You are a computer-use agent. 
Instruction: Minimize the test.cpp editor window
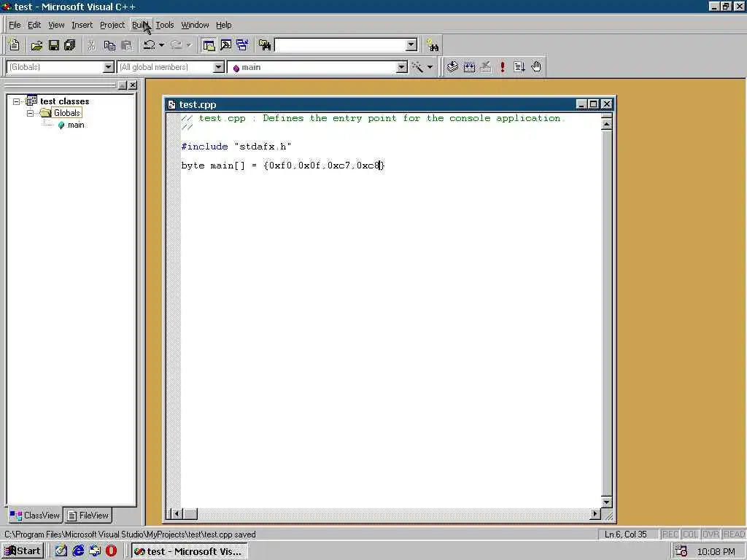(x=581, y=104)
